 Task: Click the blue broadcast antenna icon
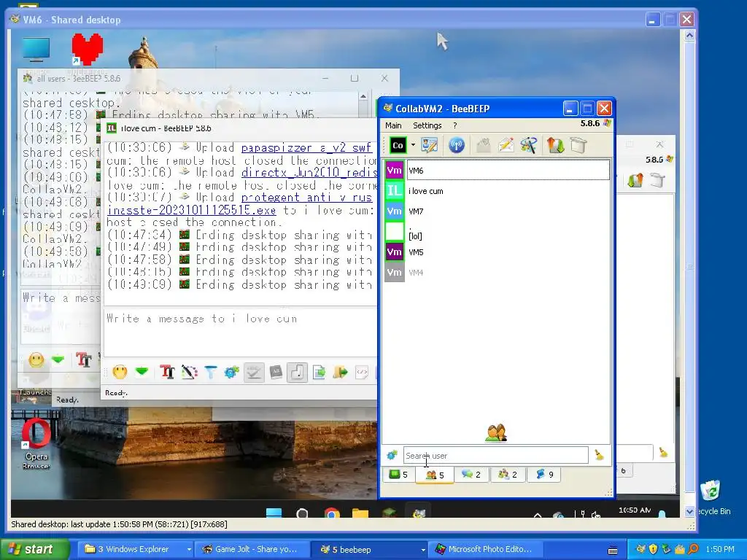click(456, 145)
